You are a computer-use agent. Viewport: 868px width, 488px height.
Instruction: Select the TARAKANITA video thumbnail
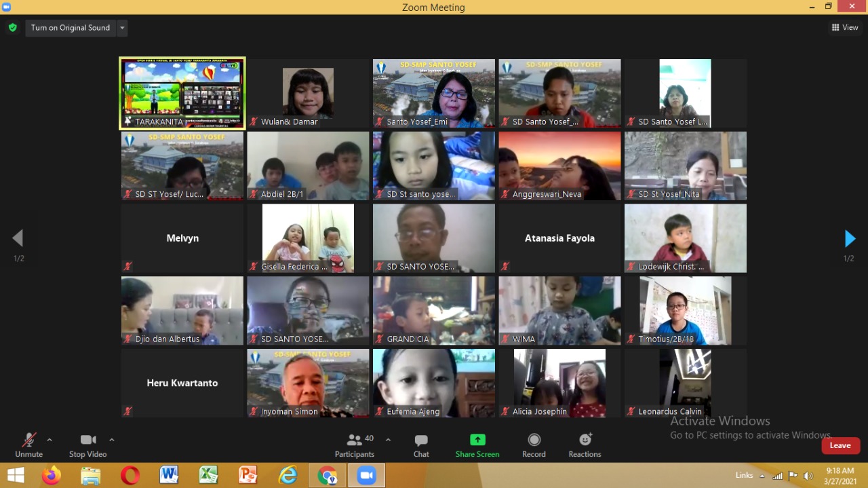click(x=182, y=93)
